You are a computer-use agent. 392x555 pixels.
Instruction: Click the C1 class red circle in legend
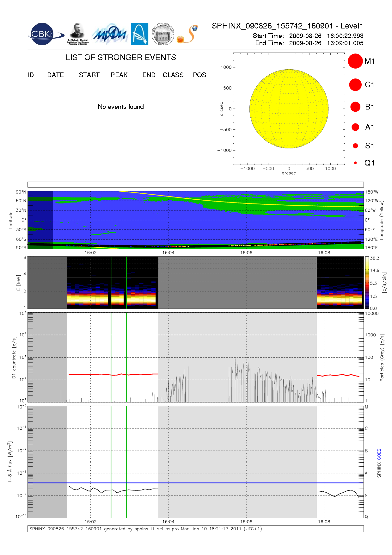click(x=355, y=85)
